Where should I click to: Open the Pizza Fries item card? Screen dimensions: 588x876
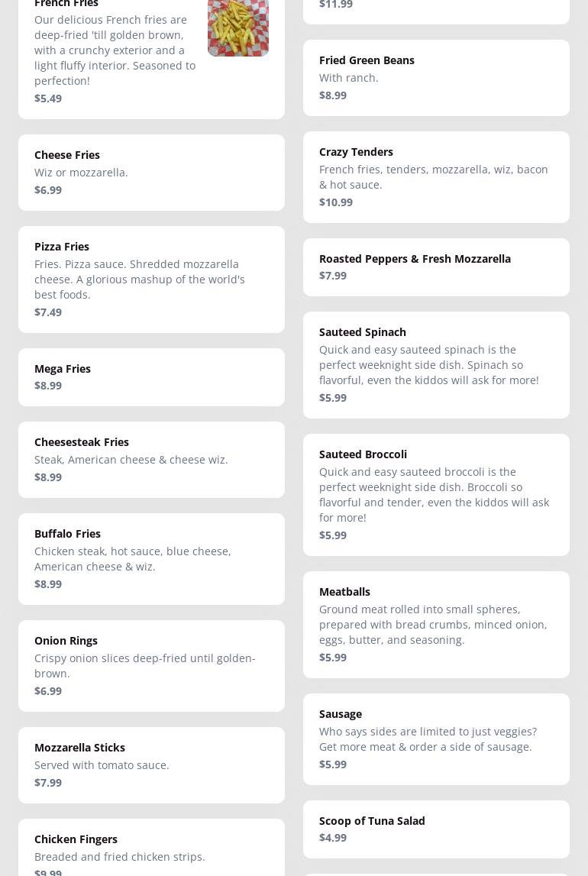(x=151, y=280)
